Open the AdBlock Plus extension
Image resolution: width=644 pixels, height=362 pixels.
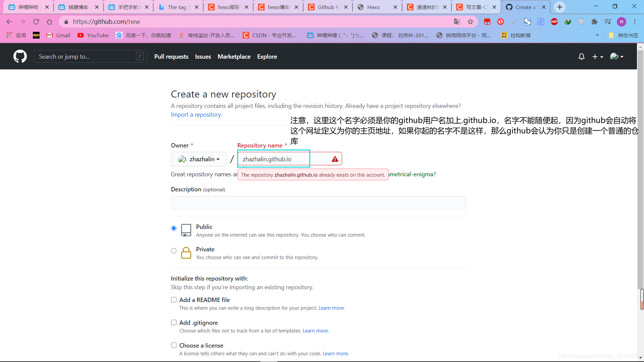coord(554,22)
